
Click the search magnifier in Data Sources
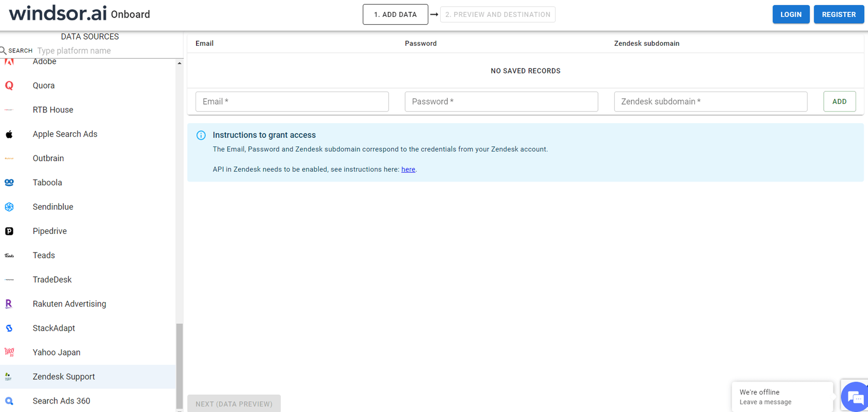(x=3, y=50)
